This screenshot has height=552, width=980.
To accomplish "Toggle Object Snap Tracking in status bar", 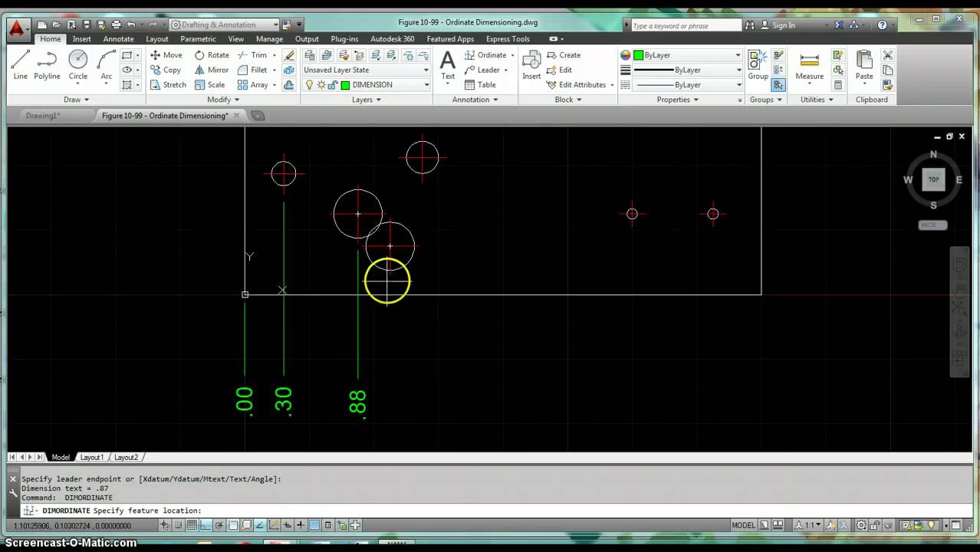I will click(260, 525).
